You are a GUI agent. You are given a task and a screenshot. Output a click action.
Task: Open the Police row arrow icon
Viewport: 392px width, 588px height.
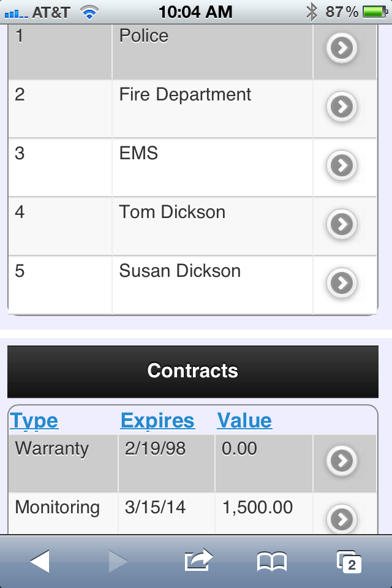coord(341,48)
